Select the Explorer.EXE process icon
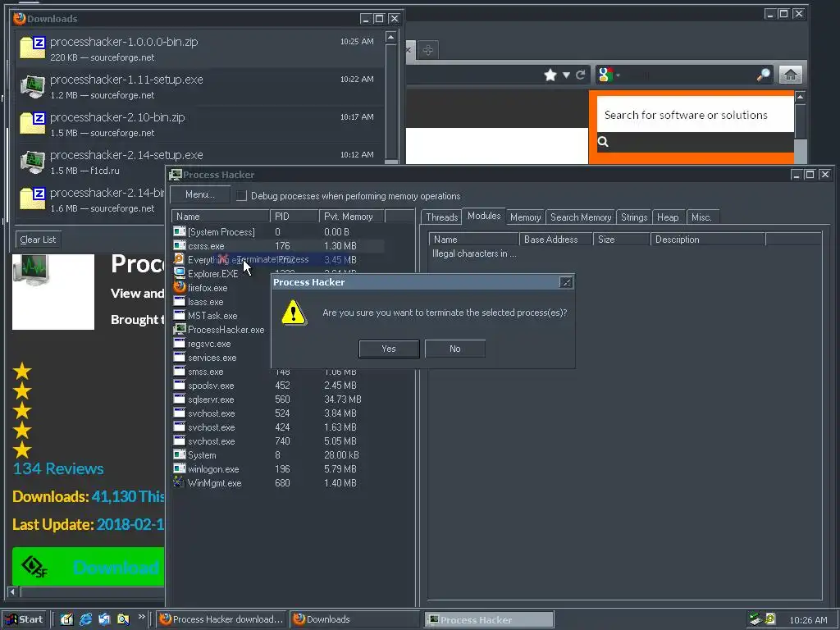Viewport: 840px width, 630px height. click(180, 273)
